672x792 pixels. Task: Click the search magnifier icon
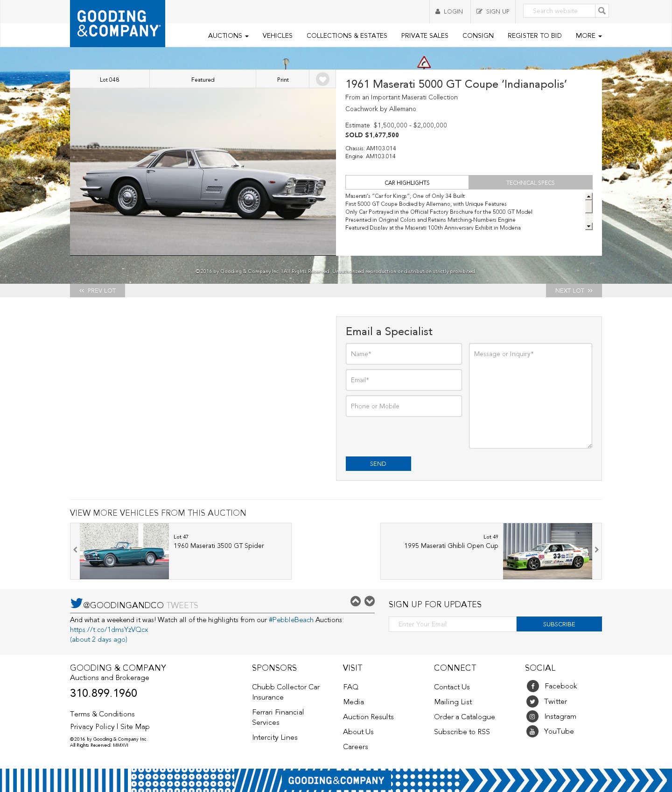coord(602,11)
